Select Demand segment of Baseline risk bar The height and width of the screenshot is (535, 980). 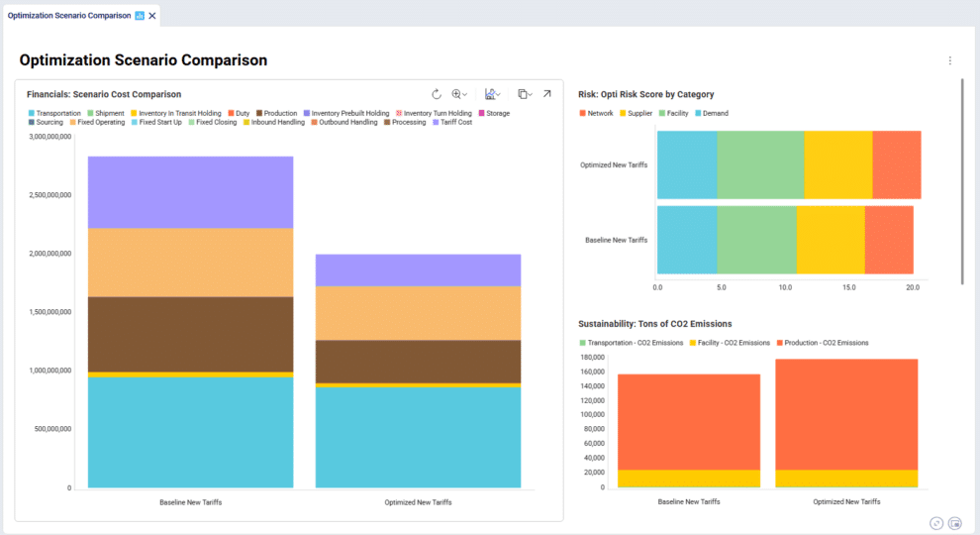(687, 241)
